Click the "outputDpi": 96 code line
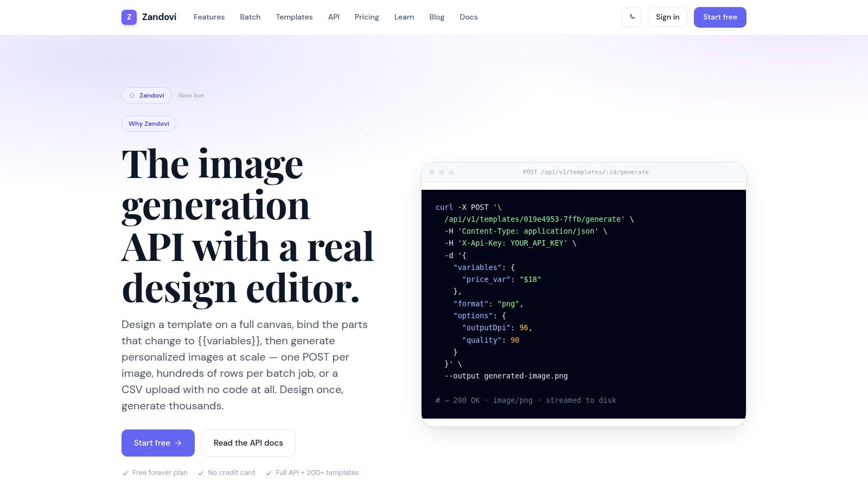868x488 pixels. (x=497, y=328)
